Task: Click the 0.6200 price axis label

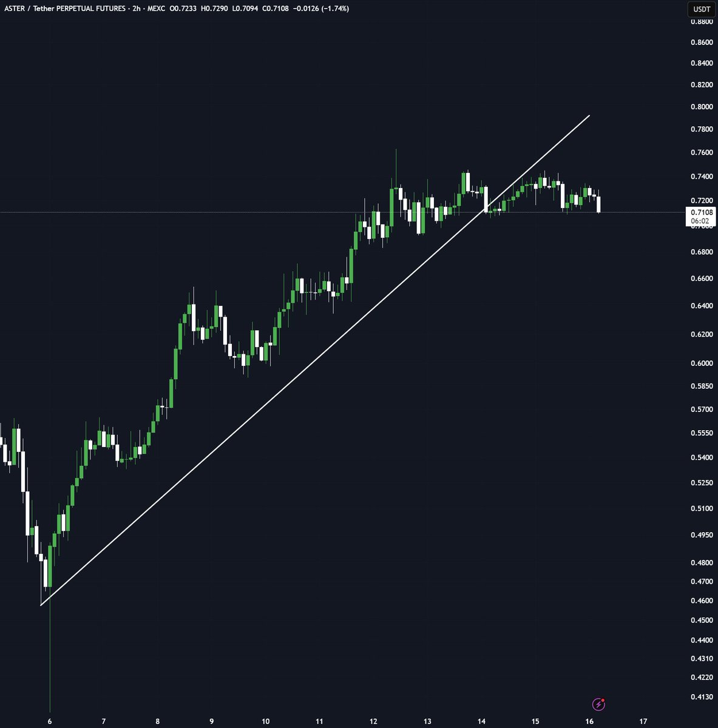Action: pyautogui.click(x=702, y=334)
